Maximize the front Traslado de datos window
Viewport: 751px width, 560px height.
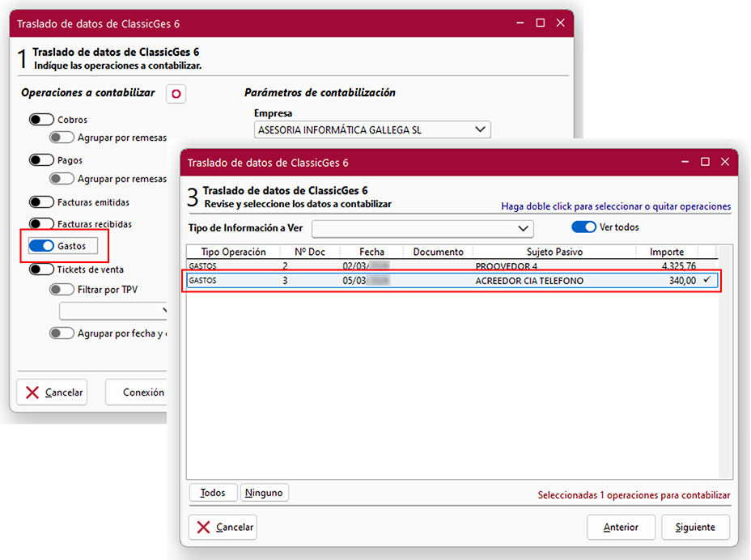point(705,162)
